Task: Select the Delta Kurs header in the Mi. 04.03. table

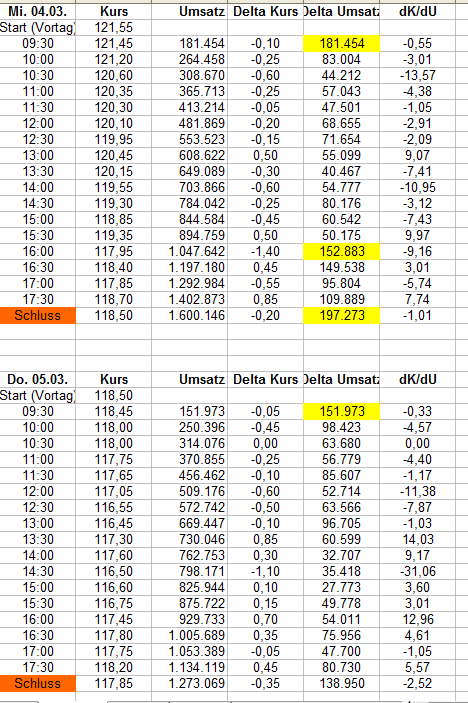Action: [x=265, y=11]
